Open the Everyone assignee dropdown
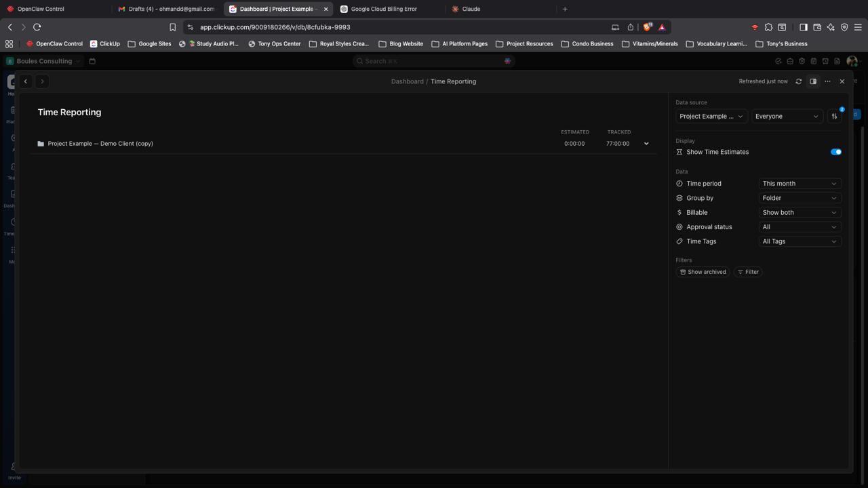 [x=786, y=116]
